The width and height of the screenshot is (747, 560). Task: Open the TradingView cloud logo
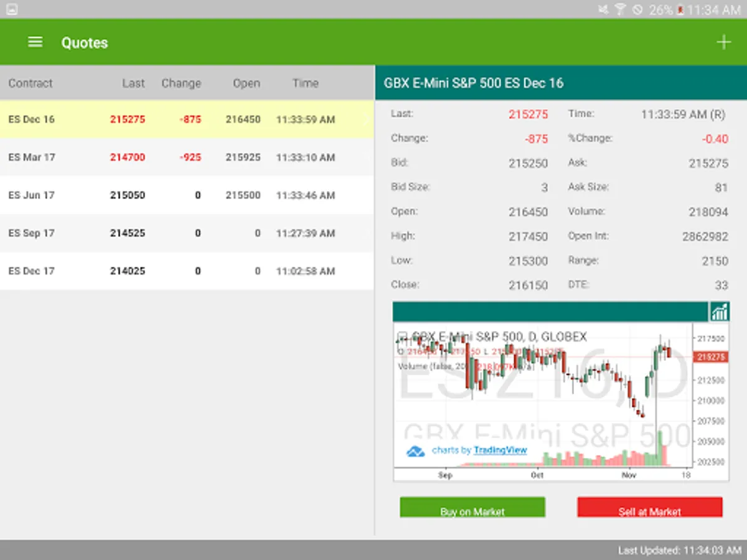click(x=415, y=451)
